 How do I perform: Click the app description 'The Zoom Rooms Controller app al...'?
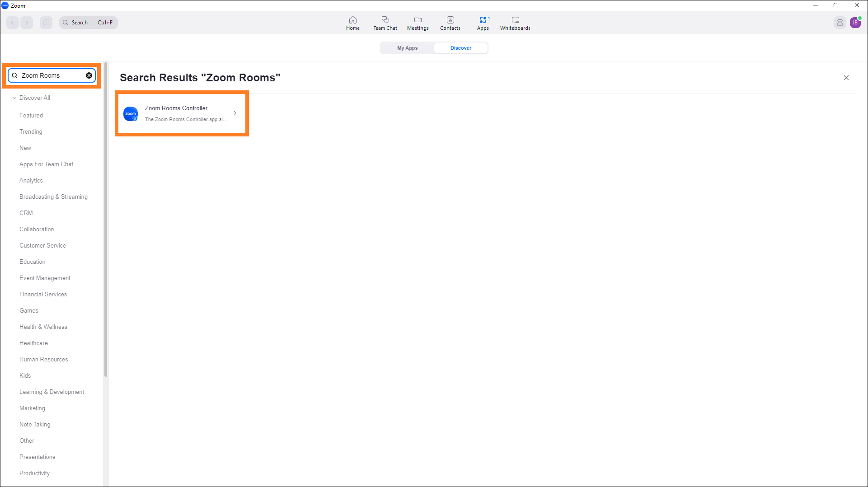point(186,119)
